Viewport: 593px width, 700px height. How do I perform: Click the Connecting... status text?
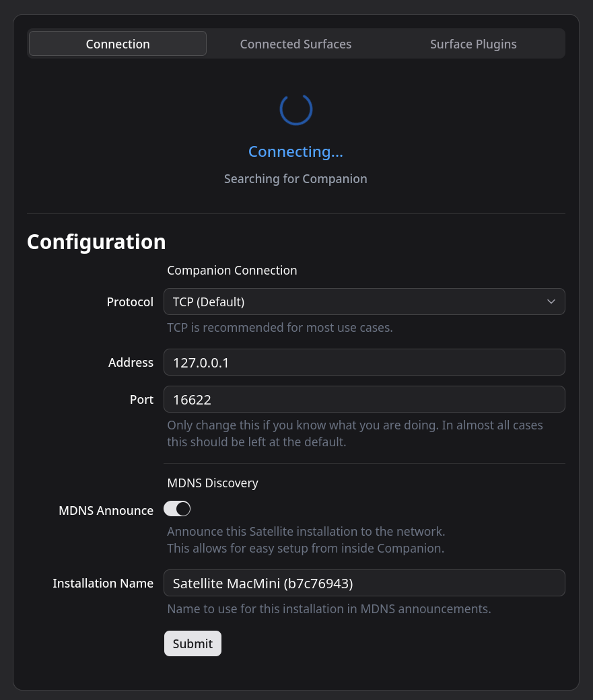pyautogui.click(x=295, y=151)
